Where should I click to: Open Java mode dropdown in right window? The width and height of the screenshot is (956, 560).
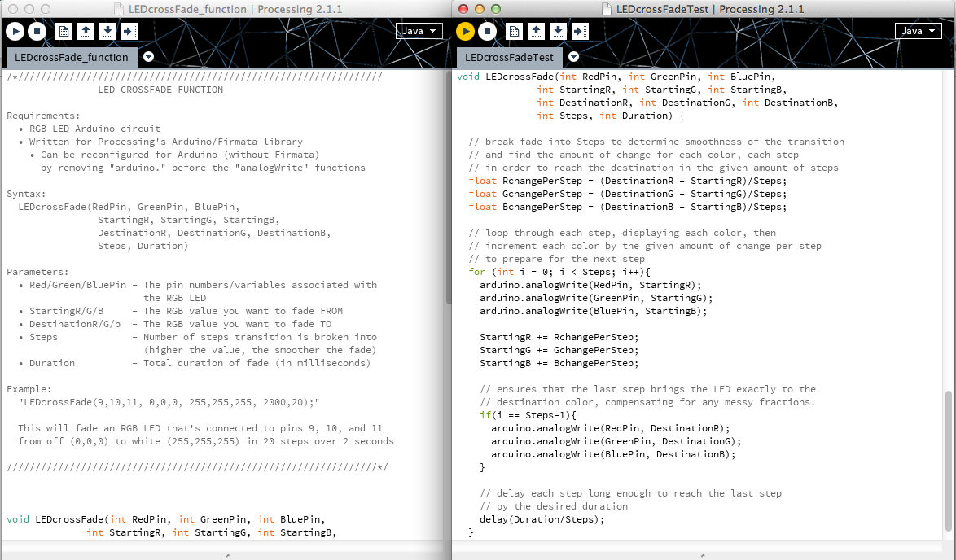(x=919, y=31)
